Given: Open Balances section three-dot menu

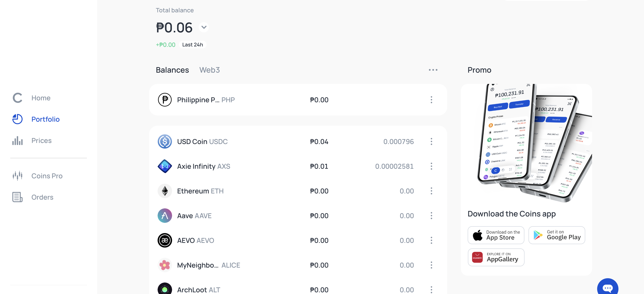Looking at the screenshot, I should 433,70.
